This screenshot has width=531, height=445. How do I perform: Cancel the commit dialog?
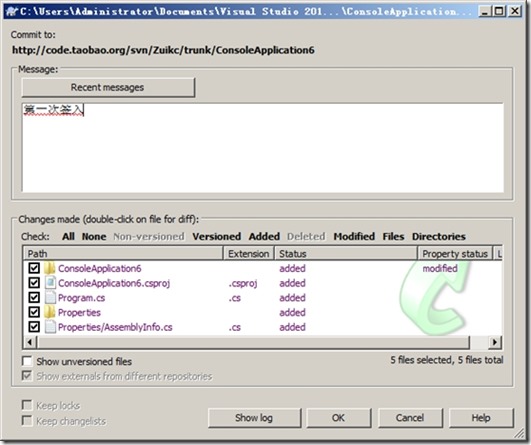(x=410, y=418)
